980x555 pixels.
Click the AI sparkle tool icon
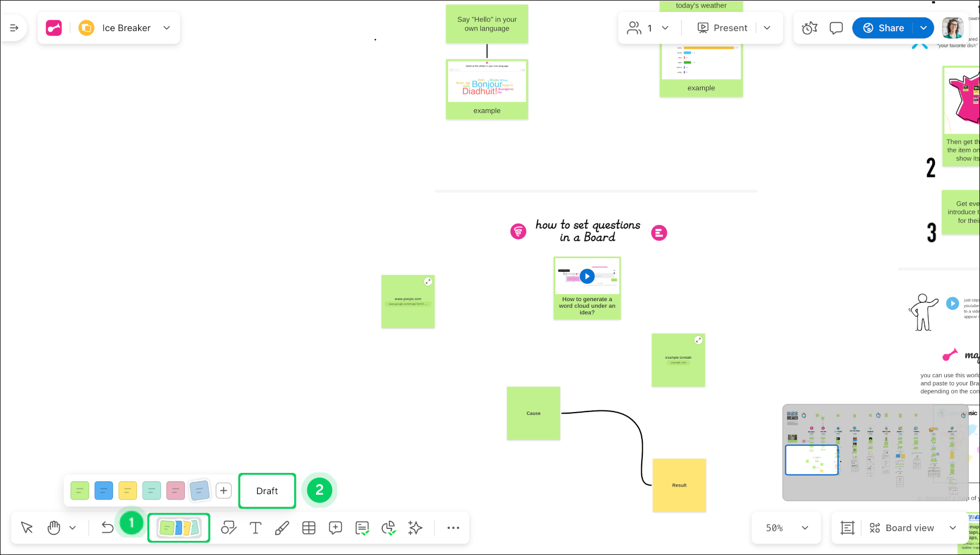click(x=415, y=528)
